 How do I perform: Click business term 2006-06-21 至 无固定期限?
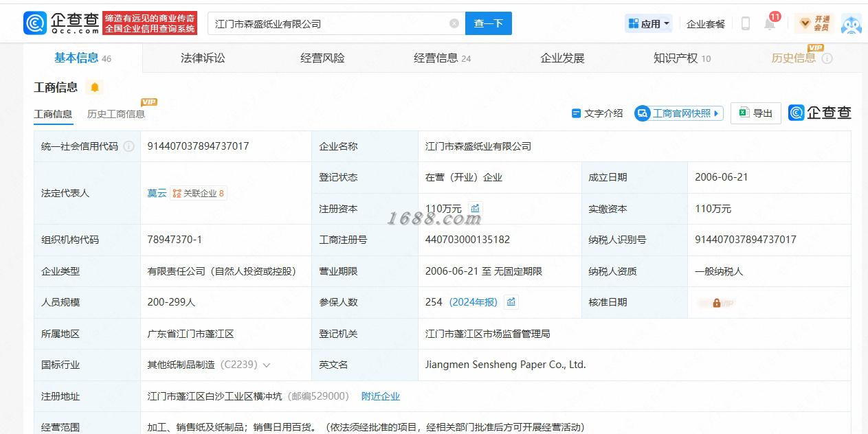484,271
